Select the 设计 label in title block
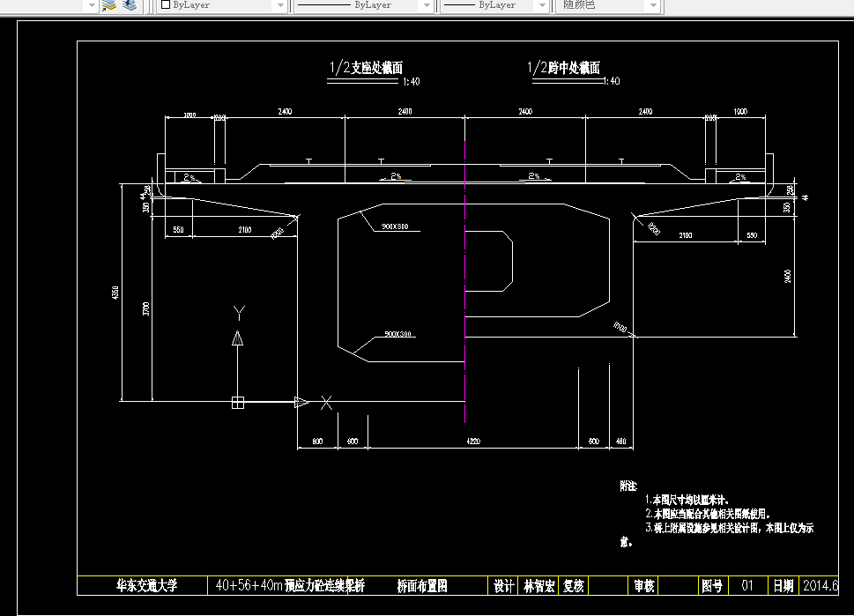The width and height of the screenshot is (854, 616). coord(504,586)
